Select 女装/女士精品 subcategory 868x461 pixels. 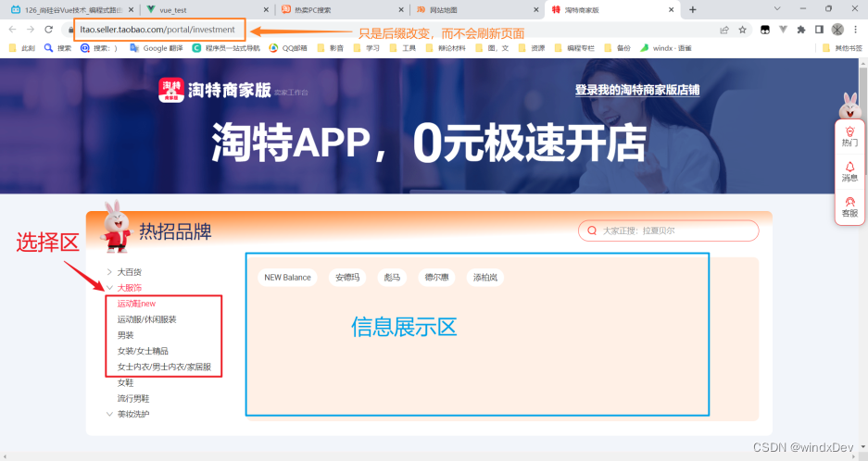[143, 351]
